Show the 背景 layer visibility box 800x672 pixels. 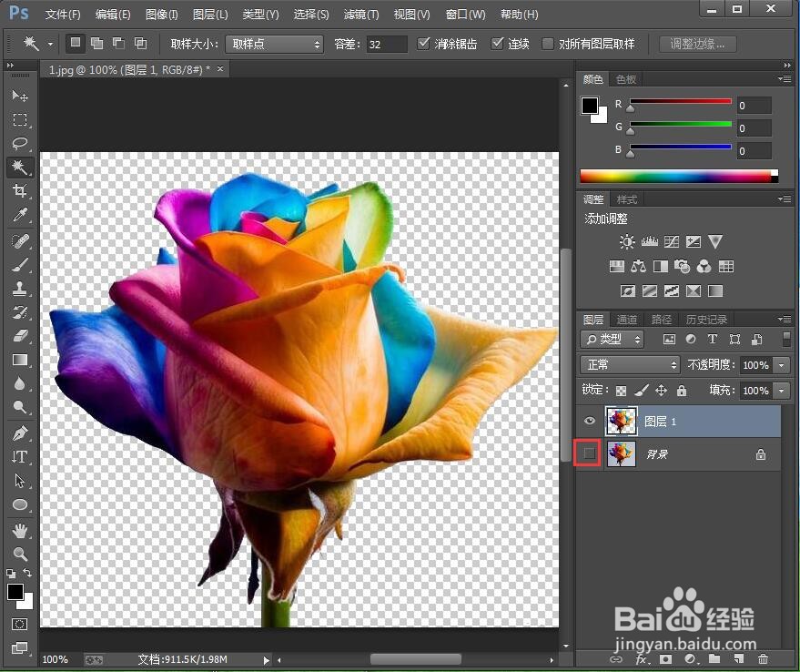(590, 453)
